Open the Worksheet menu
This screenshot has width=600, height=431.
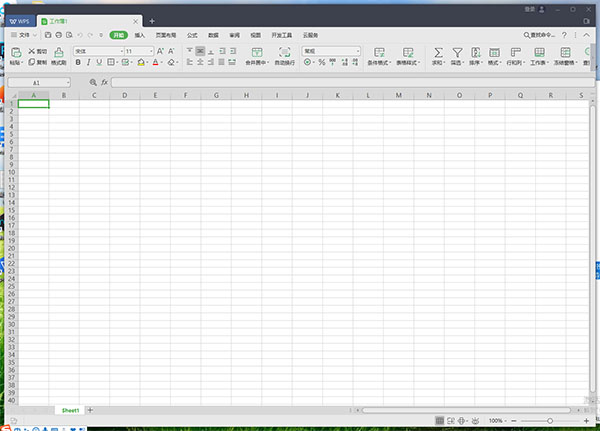540,56
